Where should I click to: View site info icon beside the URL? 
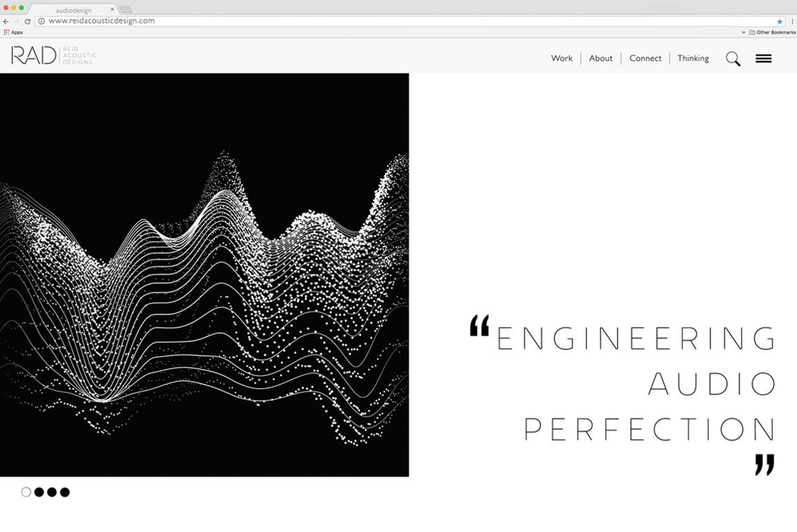pos(42,21)
